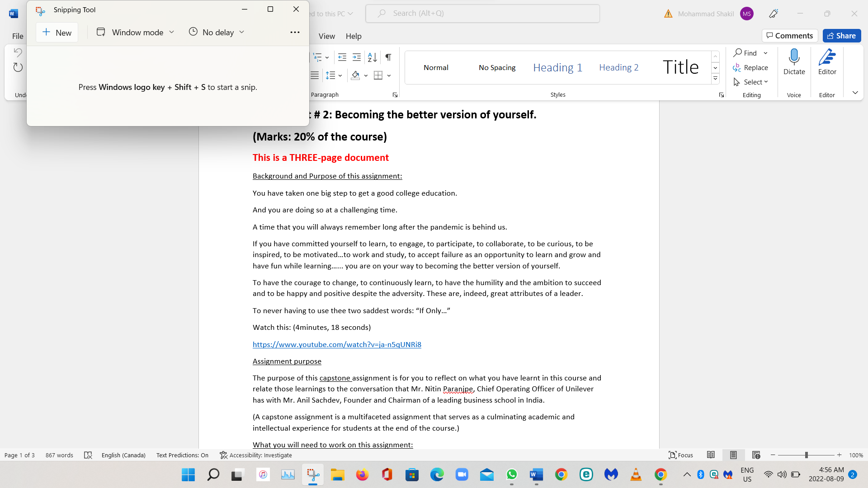This screenshot has height=488, width=868.
Task: Open the Help ribbon tab
Action: [x=354, y=36]
